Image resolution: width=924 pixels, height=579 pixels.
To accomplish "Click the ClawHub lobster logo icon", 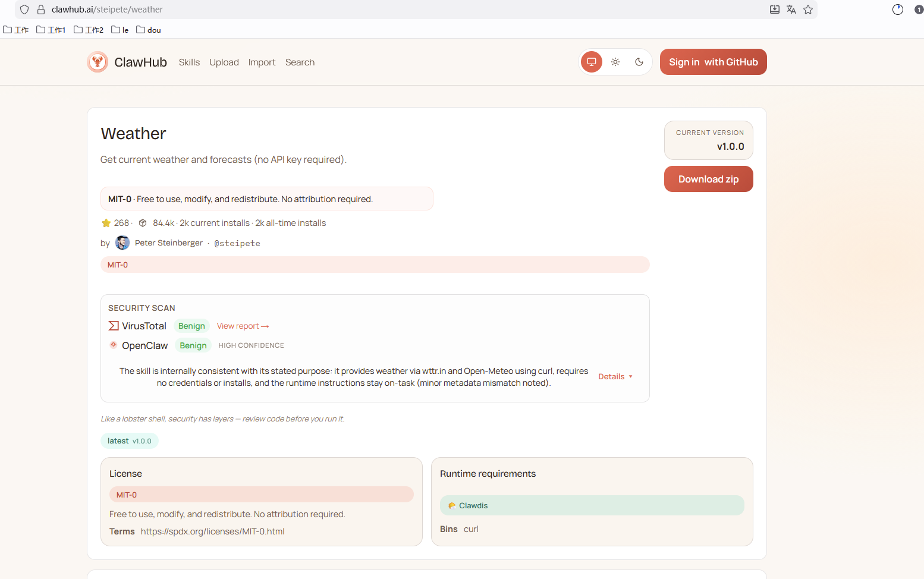I will click(98, 62).
